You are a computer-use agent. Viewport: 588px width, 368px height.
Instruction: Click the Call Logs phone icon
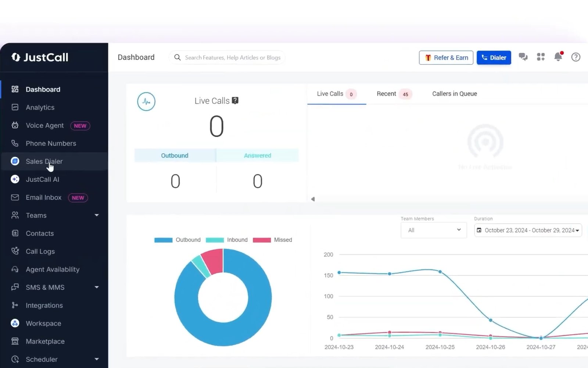click(x=15, y=251)
